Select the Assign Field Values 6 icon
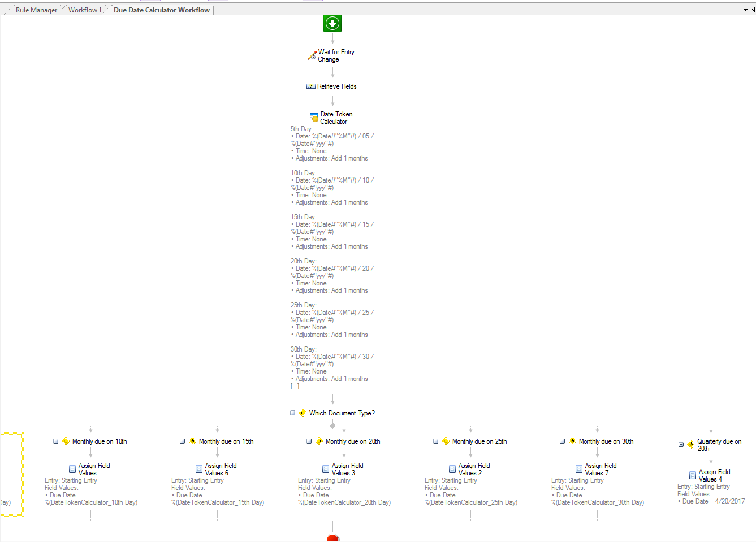756x542 pixels. 199,469
